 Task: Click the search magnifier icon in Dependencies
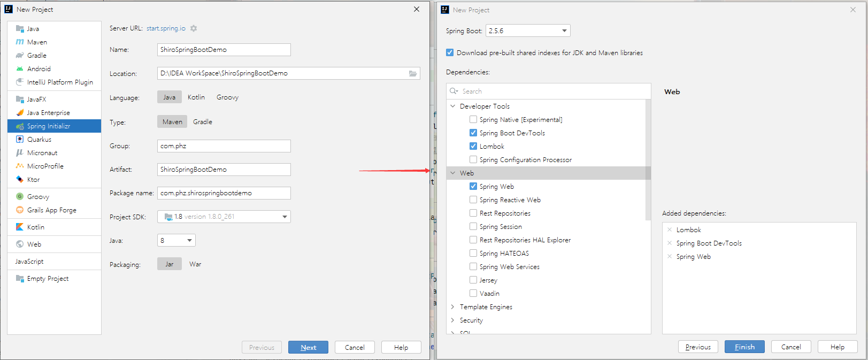point(454,91)
